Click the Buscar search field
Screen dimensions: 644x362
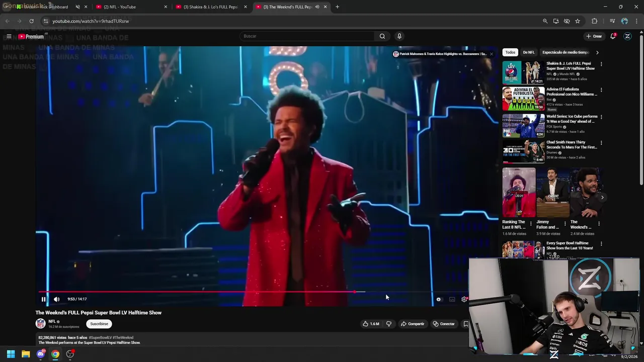pos(307,36)
